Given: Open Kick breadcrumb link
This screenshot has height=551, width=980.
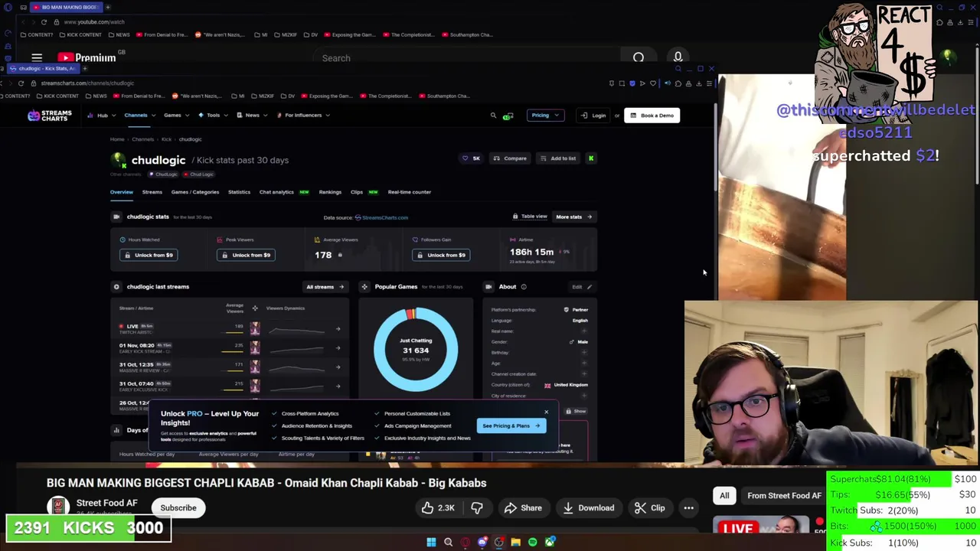Looking at the screenshot, I should 166,139.
